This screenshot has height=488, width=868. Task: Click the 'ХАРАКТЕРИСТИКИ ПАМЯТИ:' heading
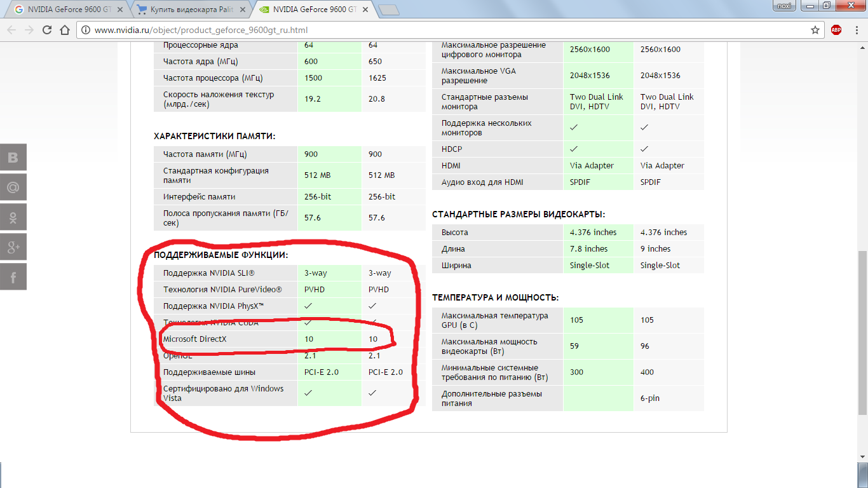point(214,137)
